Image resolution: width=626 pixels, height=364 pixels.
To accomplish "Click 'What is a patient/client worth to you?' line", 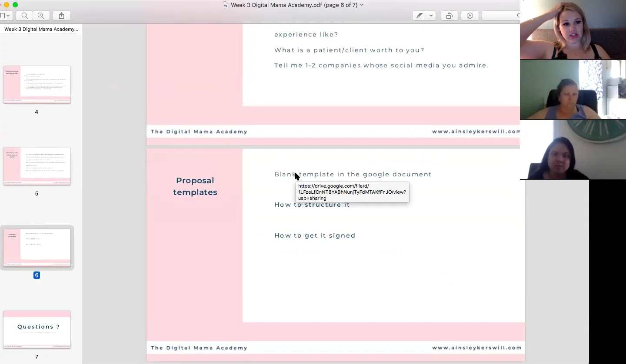I will [x=349, y=50].
